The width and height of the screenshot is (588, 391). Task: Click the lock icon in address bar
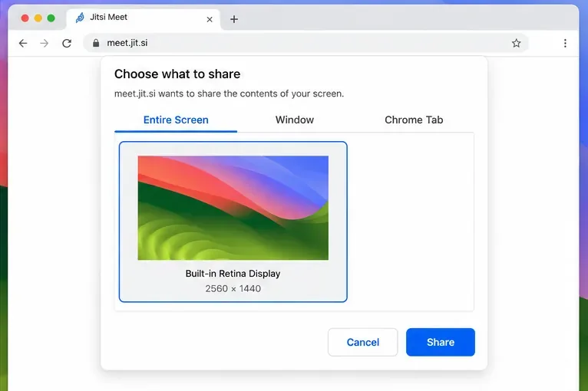pos(96,43)
